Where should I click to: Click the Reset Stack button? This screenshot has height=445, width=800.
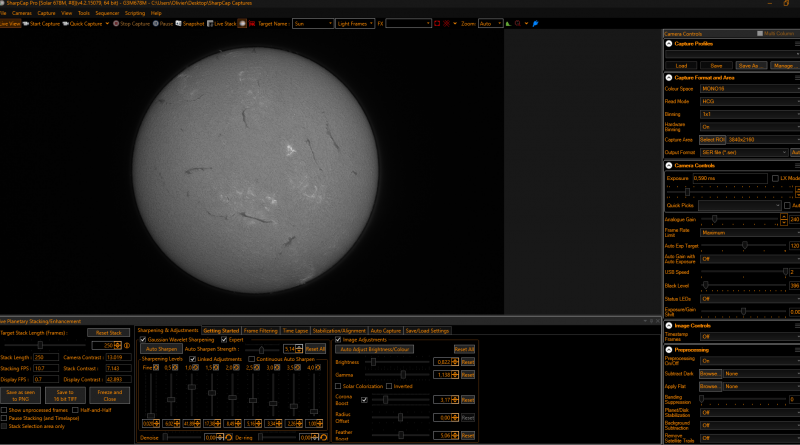108,333
